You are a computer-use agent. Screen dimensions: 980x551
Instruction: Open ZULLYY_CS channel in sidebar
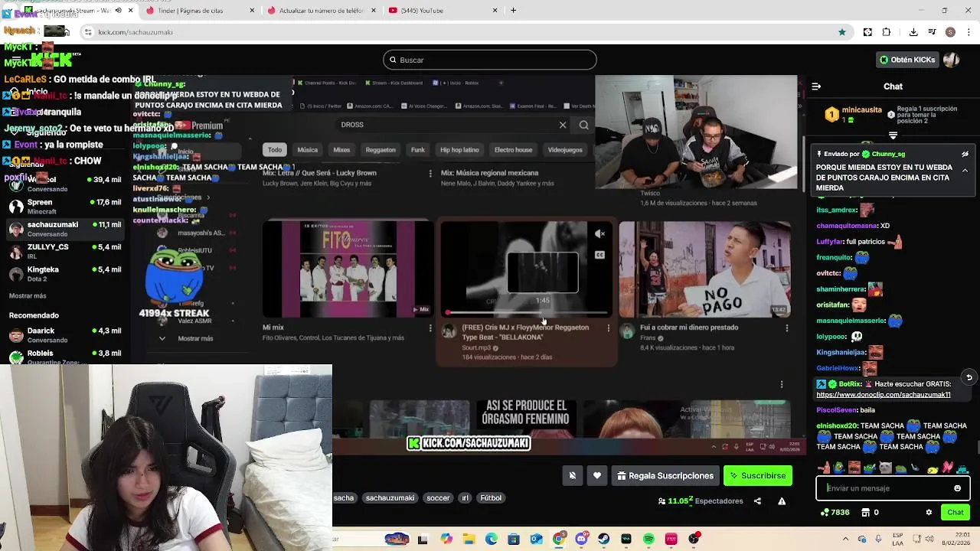pyautogui.click(x=64, y=251)
